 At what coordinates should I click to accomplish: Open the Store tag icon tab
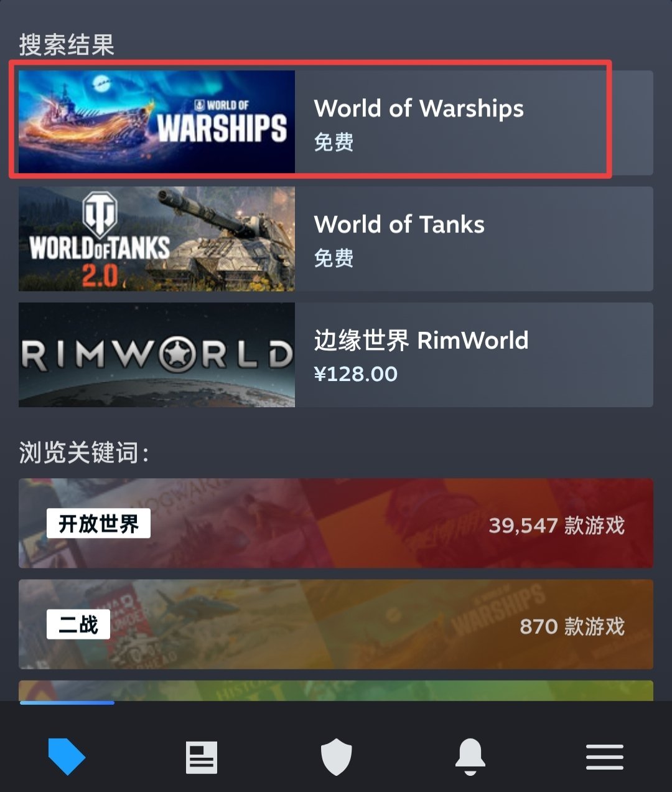point(67,757)
